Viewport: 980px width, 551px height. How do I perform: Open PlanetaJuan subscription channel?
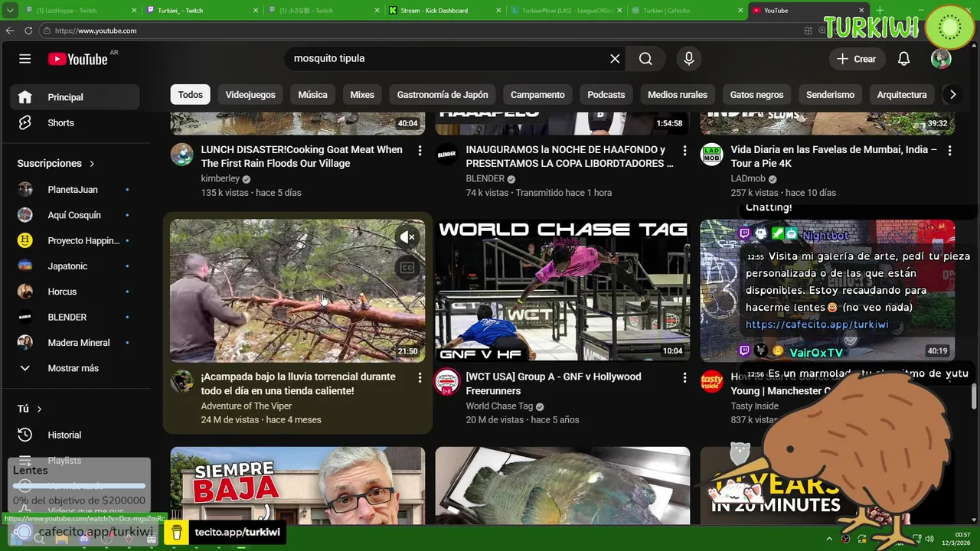coord(75,189)
